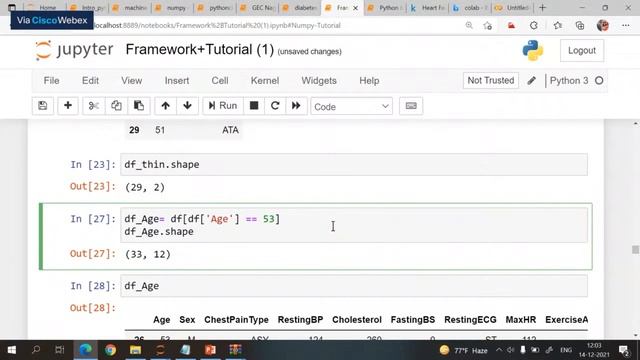Open the browser profile avatar
Screen dimensions: 640x360
[x=603, y=25]
